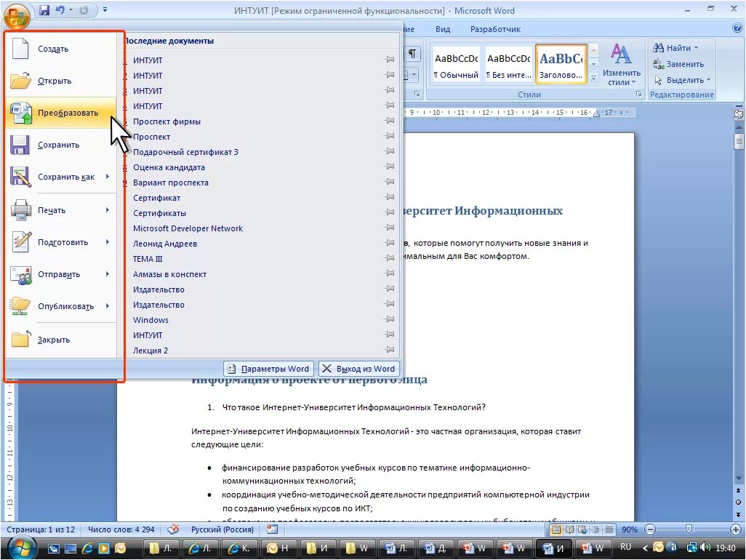The image size is (746, 560).
Task: Click the Word Help question icon
Action: click(737, 28)
